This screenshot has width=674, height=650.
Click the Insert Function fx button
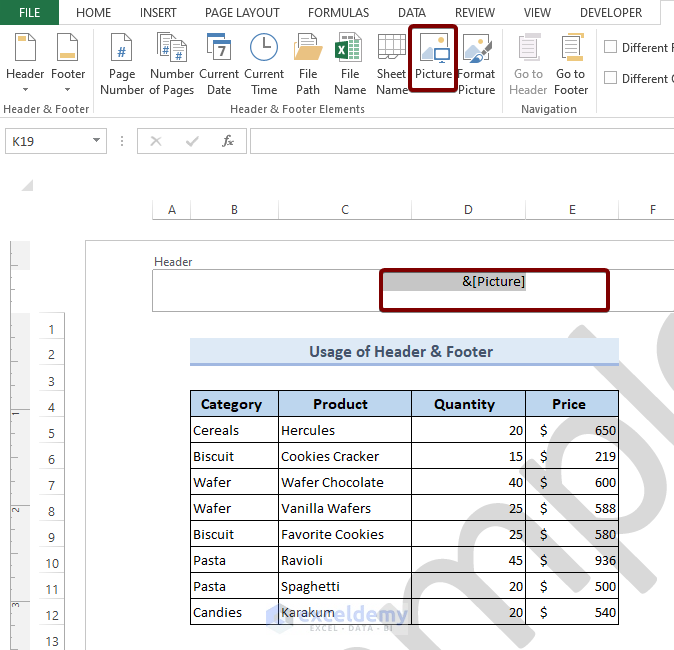click(228, 141)
